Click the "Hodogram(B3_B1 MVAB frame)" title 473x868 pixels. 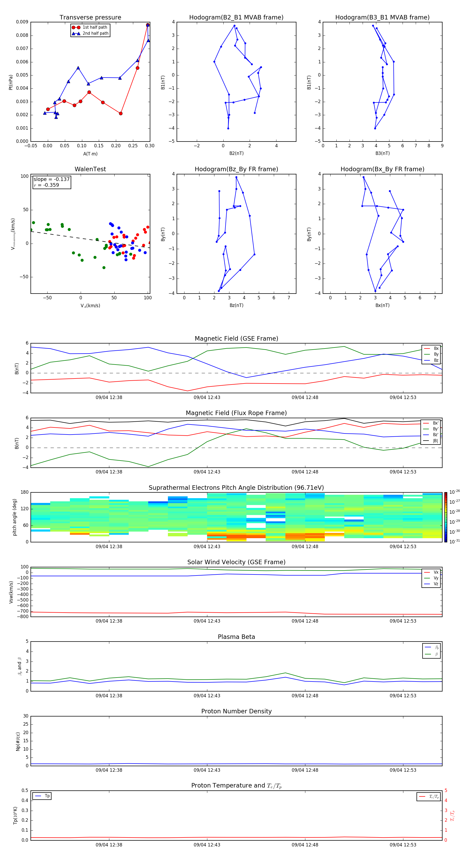(x=382, y=18)
